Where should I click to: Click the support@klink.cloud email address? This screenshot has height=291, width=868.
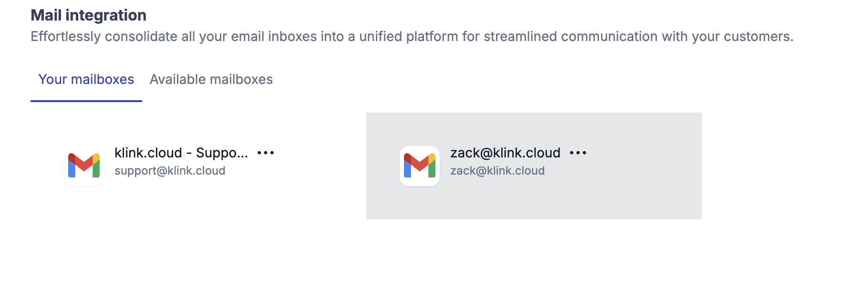tap(170, 171)
